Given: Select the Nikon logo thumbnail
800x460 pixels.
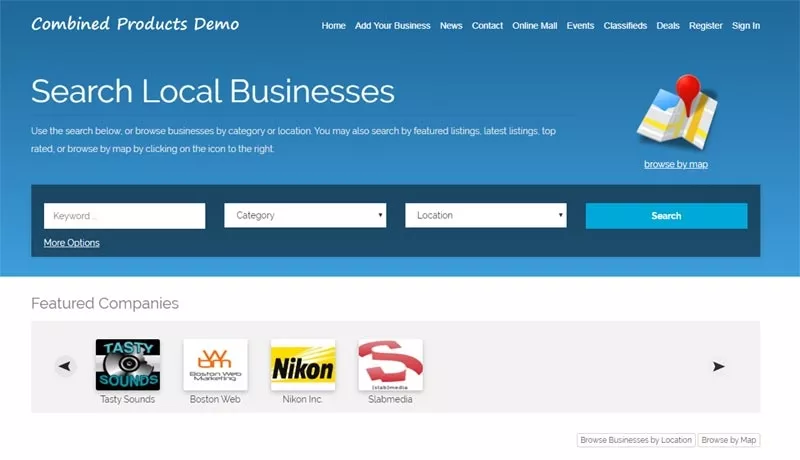Looking at the screenshot, I should 303,364.
